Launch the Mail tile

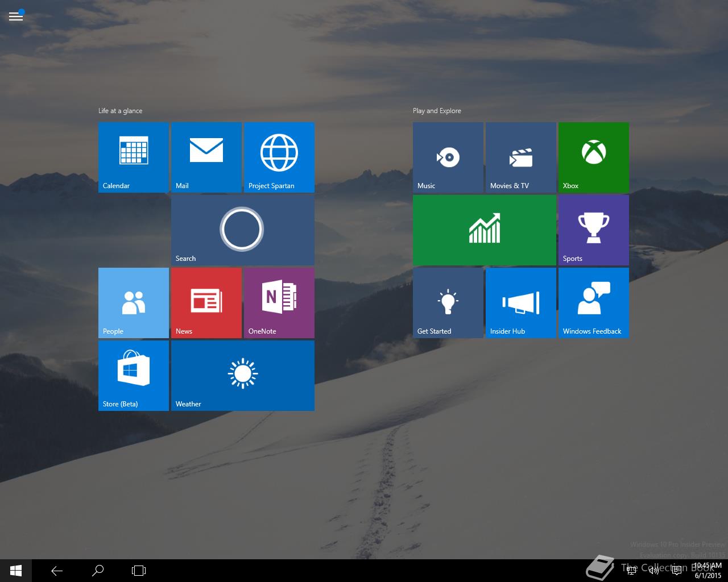click(x=206, y=157)
